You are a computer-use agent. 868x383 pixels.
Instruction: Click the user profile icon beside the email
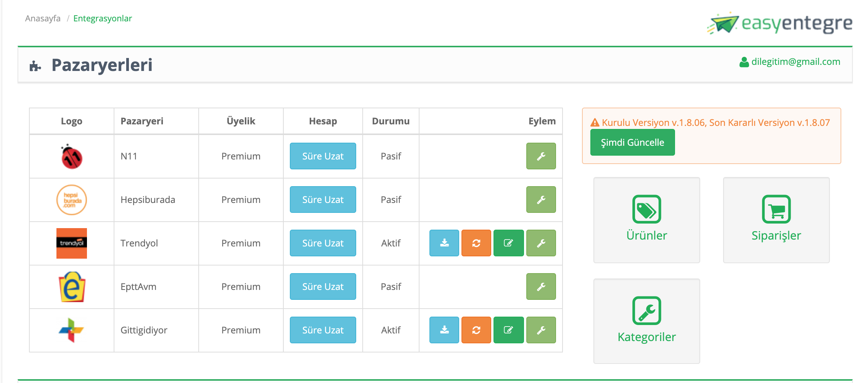(744, 62)
